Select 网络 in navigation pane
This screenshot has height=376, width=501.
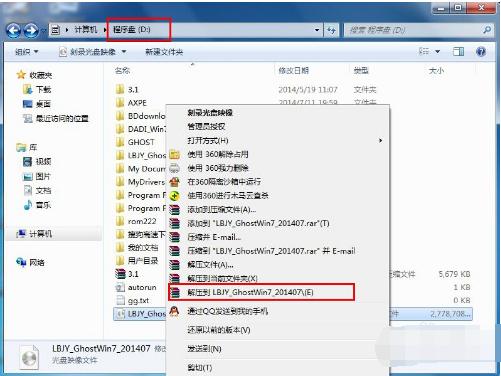click(x=30, y=262)
